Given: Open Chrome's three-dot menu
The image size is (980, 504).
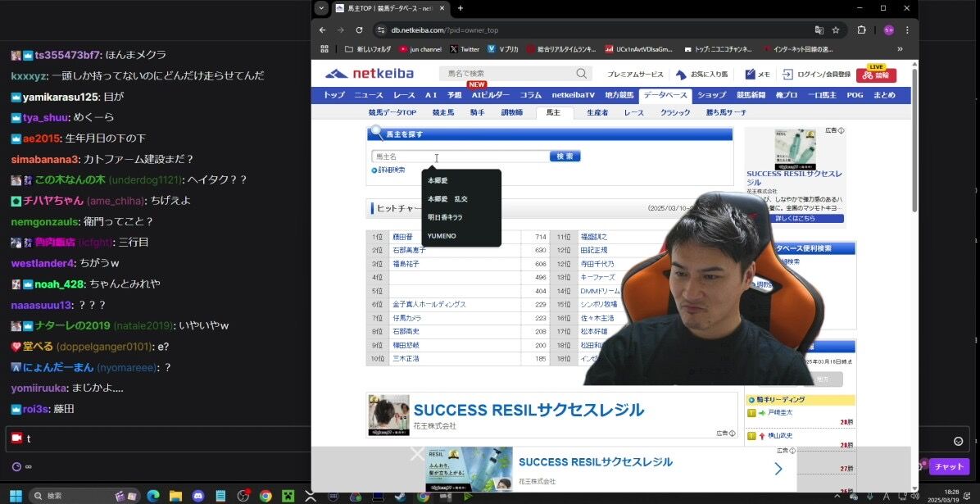Looking at the screenshot, I should coord(907,30).
